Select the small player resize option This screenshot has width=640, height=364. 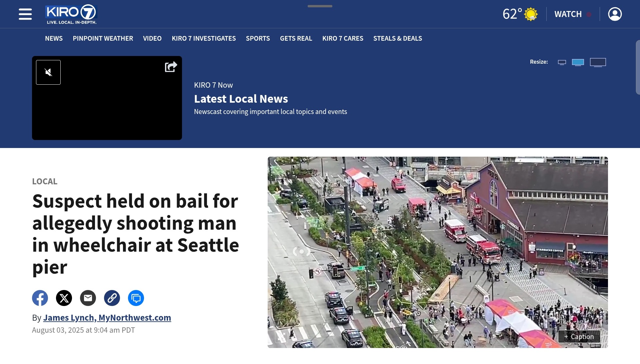tap(562, 62)
